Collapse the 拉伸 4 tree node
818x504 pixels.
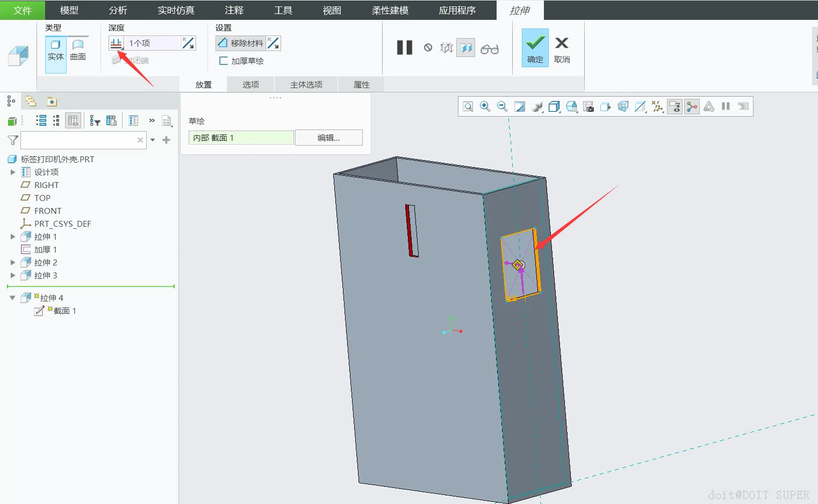click(12, 298)
